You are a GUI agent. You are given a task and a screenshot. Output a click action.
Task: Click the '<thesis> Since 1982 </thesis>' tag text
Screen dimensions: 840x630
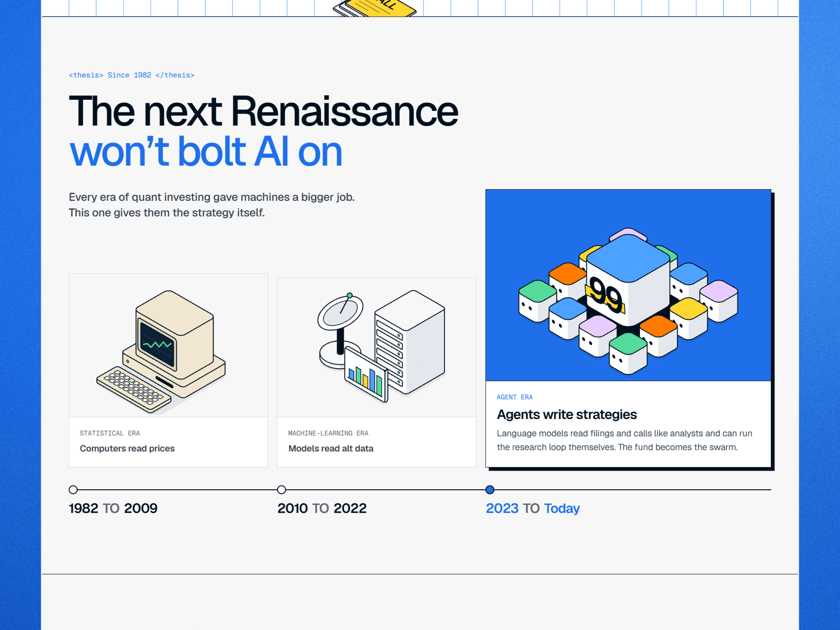point(132,75)
